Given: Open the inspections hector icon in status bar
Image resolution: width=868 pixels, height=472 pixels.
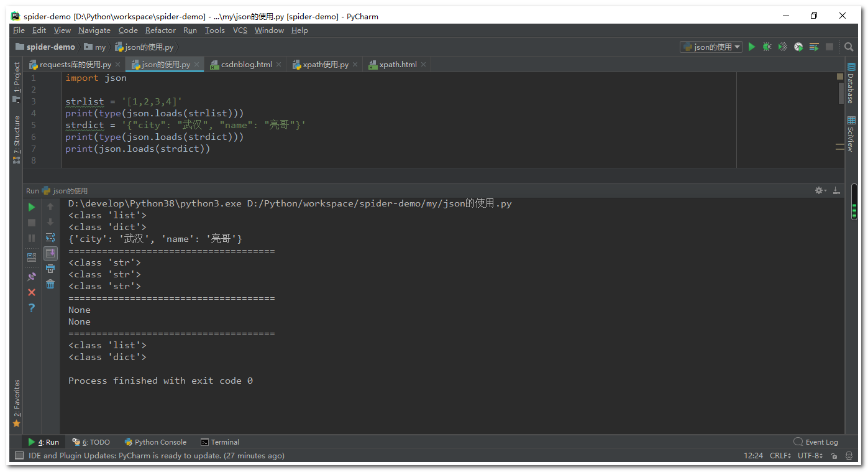Looking at the screenshot, I should 849,456.
